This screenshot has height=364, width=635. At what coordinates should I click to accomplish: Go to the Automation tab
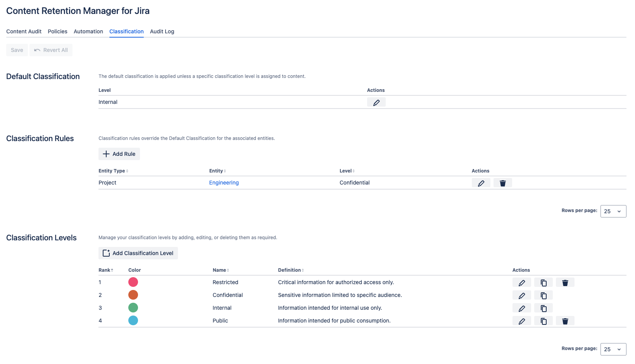[88, 31]
